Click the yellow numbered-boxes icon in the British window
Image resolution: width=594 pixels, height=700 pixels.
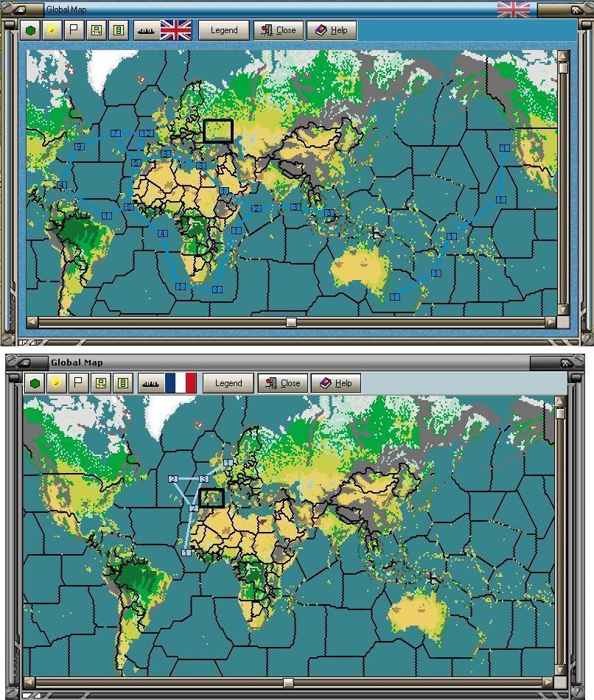tap(97, 30)
